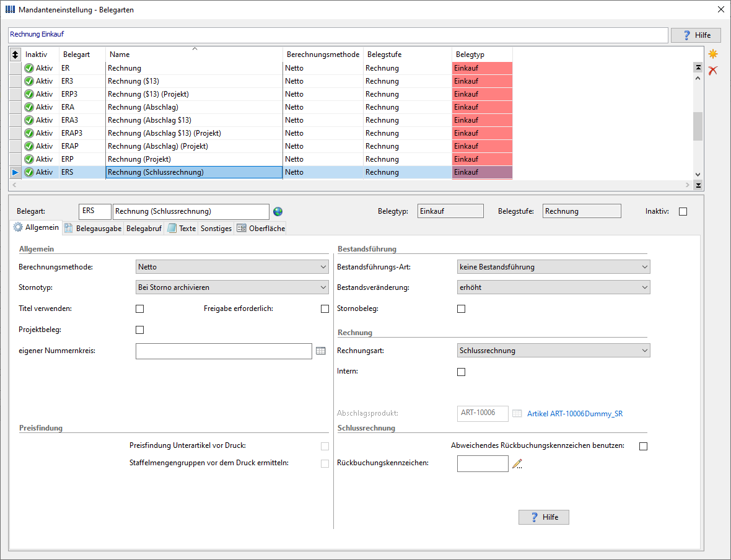731x560 pixels.
Task: Click the table scrollbar down arrow
Action: click(698, 175)
